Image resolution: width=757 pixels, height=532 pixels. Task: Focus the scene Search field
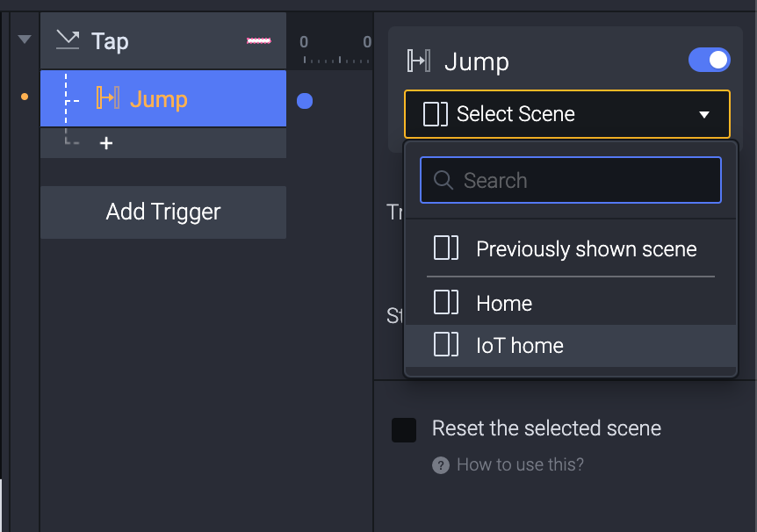580,181
